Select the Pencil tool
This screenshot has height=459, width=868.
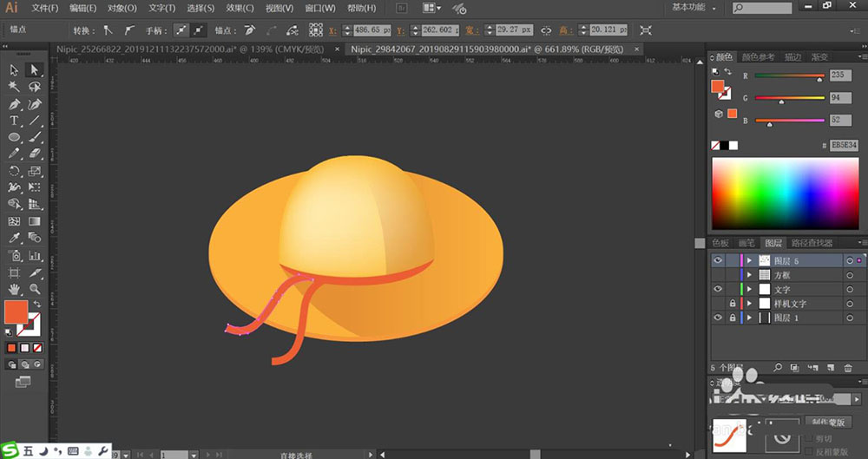coord(14,154)
